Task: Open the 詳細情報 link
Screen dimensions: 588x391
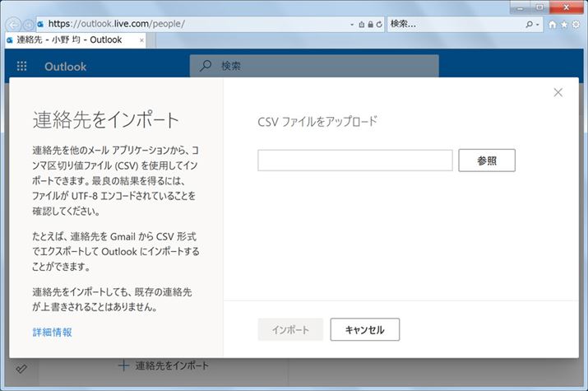Action: tap(52, 333)
